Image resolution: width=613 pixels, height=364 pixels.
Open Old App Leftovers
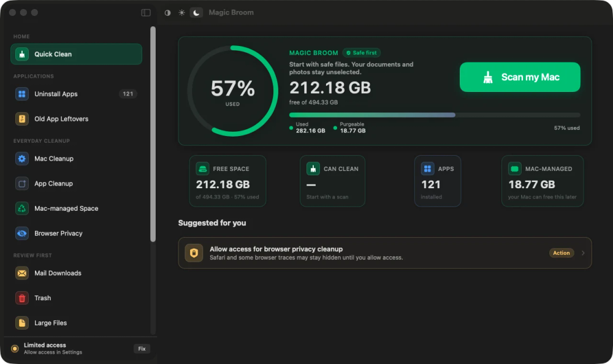click(76, 119)
